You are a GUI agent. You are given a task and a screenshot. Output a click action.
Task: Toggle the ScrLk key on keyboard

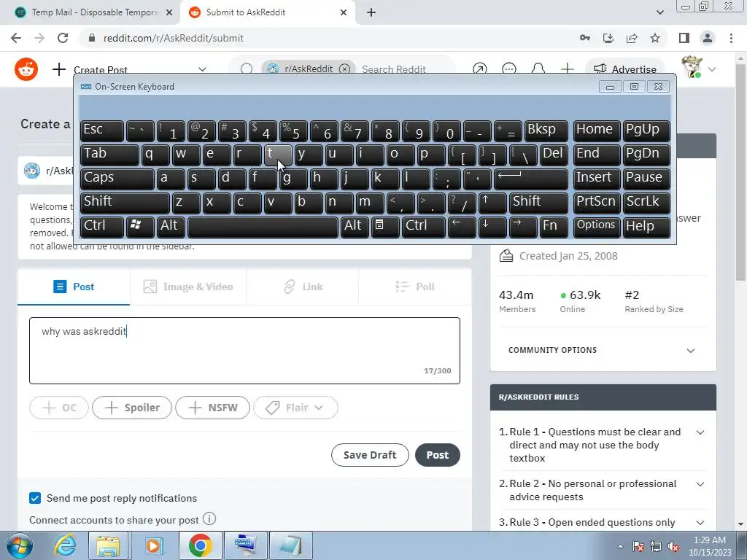click(x=646, y=203)
